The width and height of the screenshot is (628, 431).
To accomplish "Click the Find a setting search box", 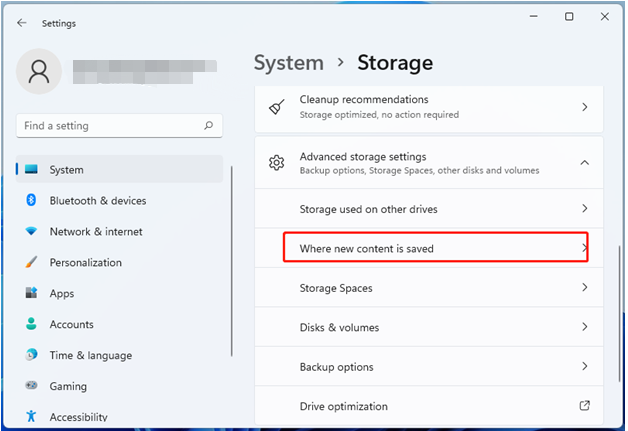I will pos(108,126).
